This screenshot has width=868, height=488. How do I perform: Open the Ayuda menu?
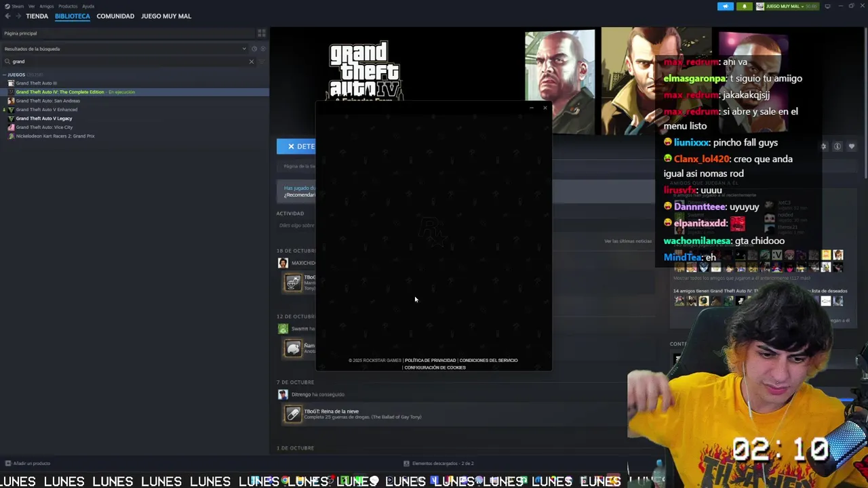[x=88, y=6]
